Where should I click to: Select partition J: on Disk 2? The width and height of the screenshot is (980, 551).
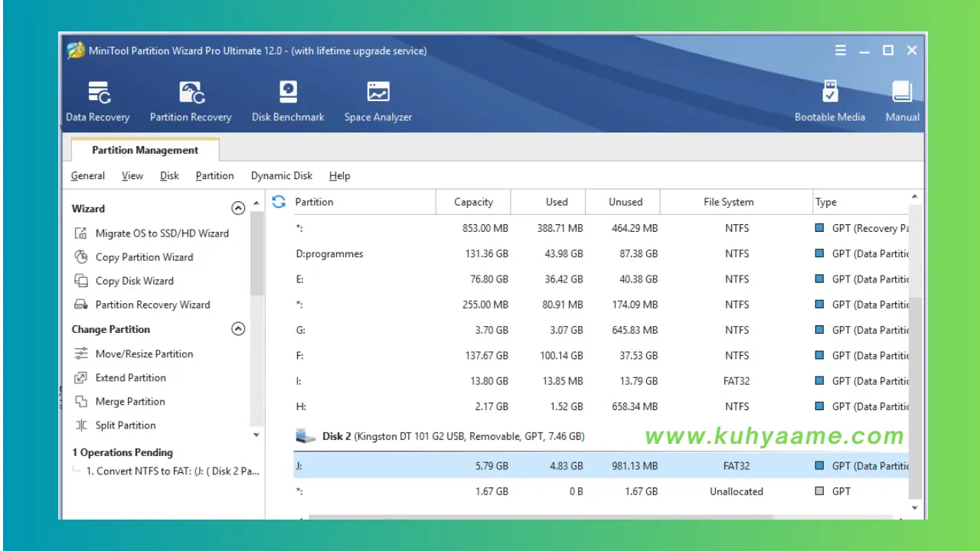(601, 465)
